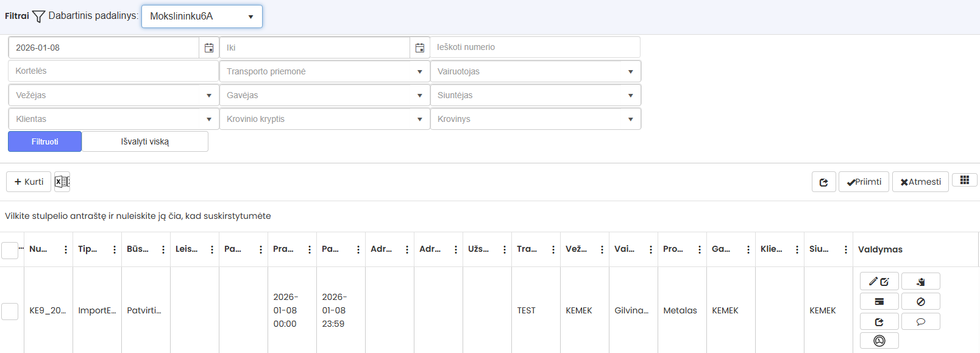Open the grid column chooser icon
This screenshot has height=353, width=980.
(964, 180)
